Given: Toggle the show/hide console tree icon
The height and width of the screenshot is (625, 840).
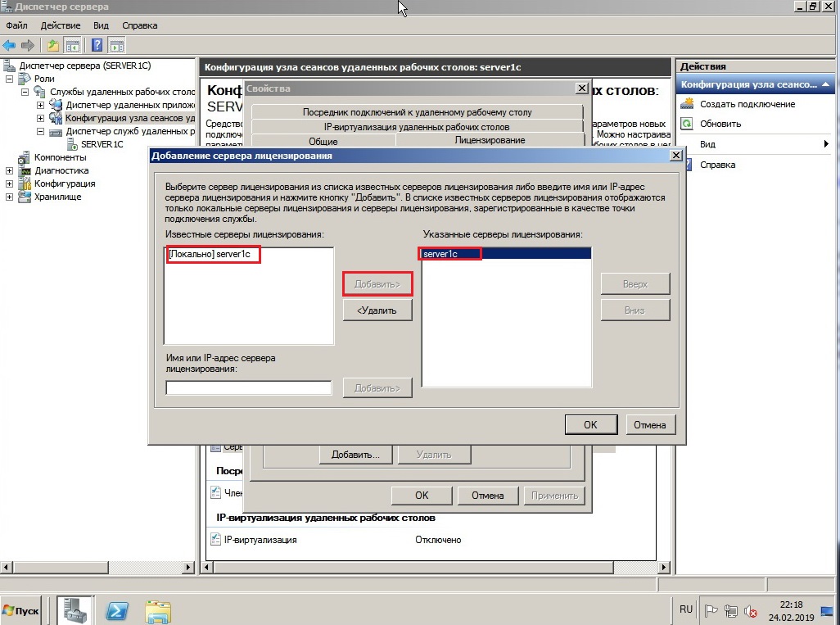Looking at the screenshot, I should (73, 45).
